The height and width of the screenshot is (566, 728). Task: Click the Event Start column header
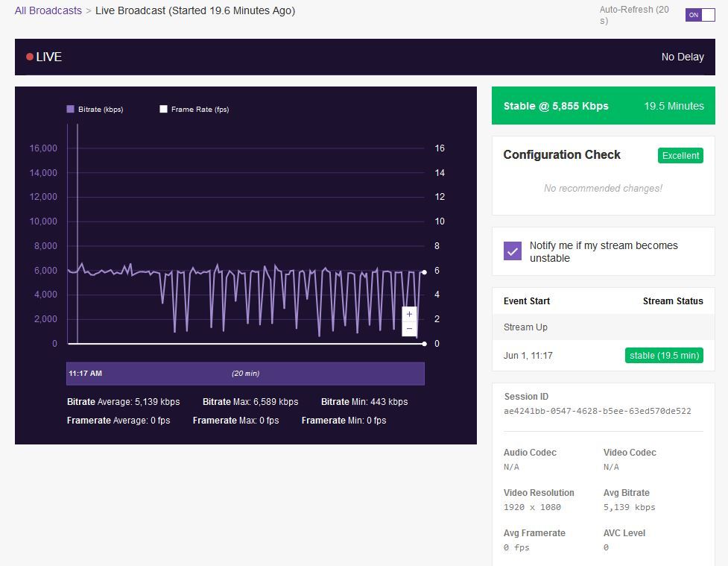pos(527,301)
